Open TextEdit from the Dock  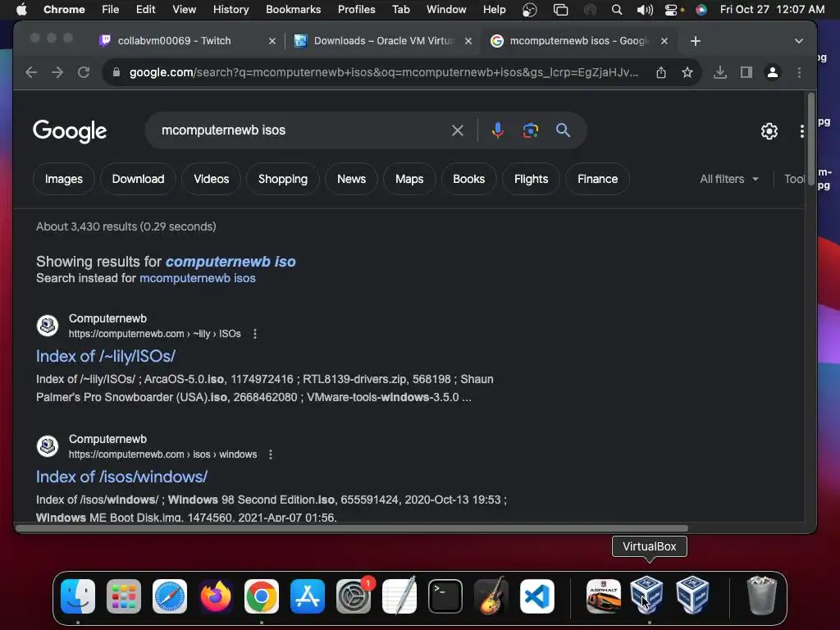coord(399,596)
